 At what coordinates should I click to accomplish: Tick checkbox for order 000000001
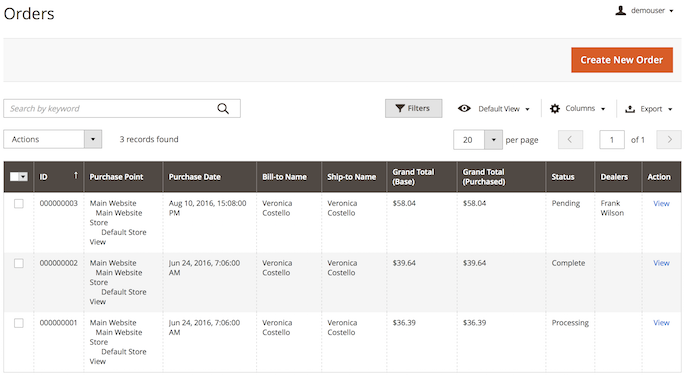point(19,323)
